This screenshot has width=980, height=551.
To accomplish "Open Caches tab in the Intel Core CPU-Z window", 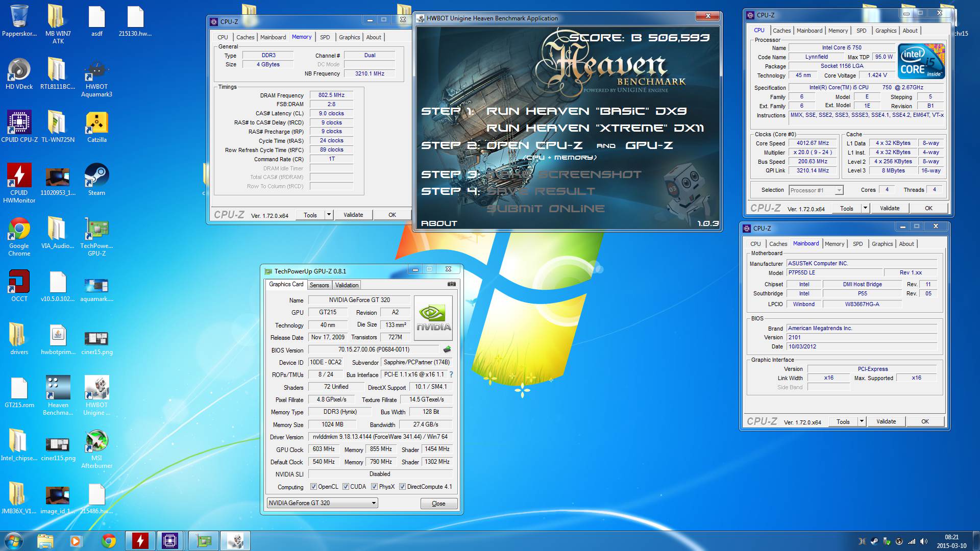I will click(781, 31).
